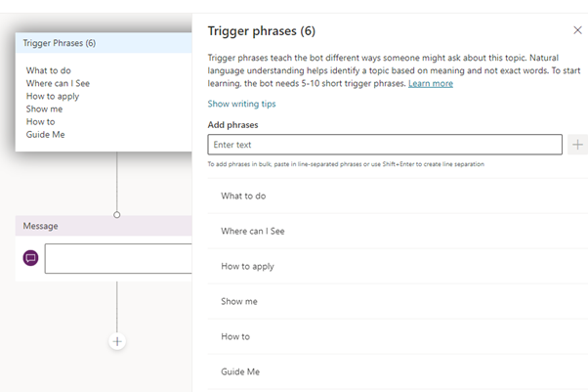Select the 'Show me' phrase row
Image resolution: width=588 pixels, height=392 pixels.
tap(398, 301)
